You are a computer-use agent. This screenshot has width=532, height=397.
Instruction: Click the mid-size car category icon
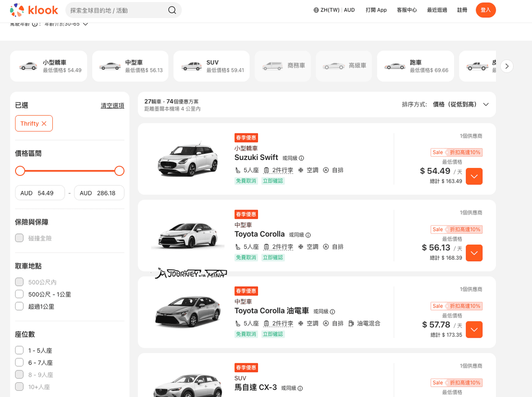(110, 66)
